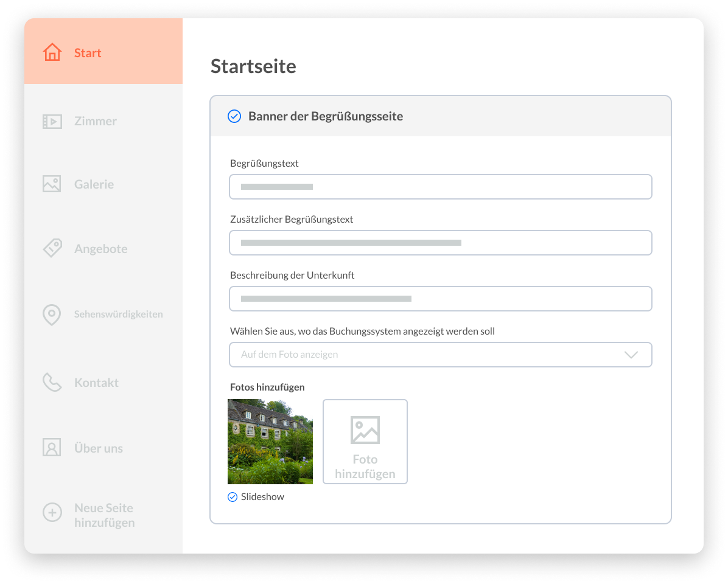Click the Slideshow label text
The height and width of the screenshot is (584, 728).
[x=262, y=497]
